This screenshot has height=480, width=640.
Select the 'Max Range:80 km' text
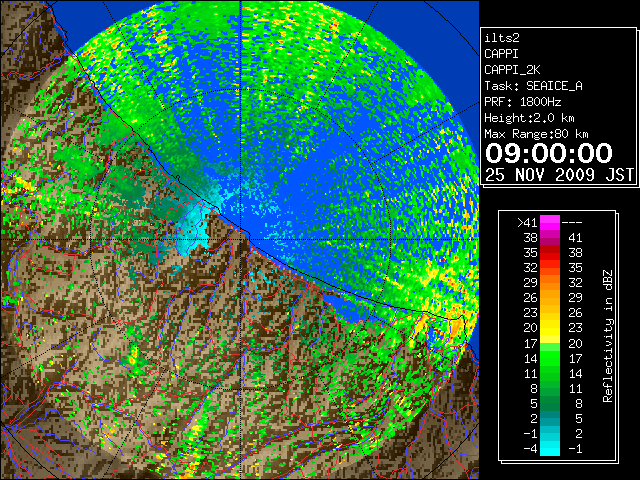click(x=536, y=134)
